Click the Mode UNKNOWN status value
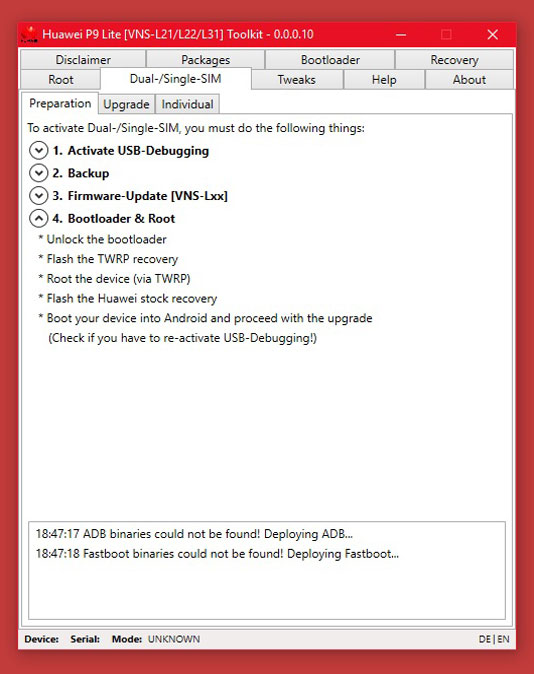 (x=174, y=639)
